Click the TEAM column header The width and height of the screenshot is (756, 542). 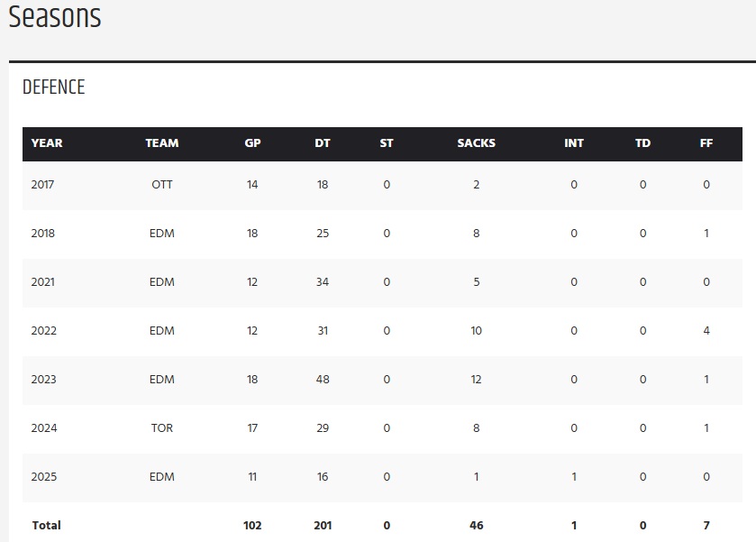click(x=162, y=142)
